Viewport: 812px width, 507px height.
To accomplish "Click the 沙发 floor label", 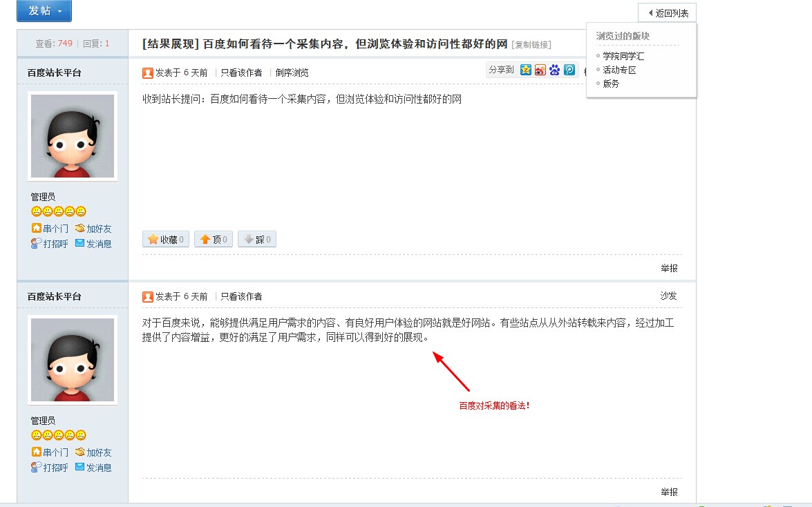I will [668, 296].
